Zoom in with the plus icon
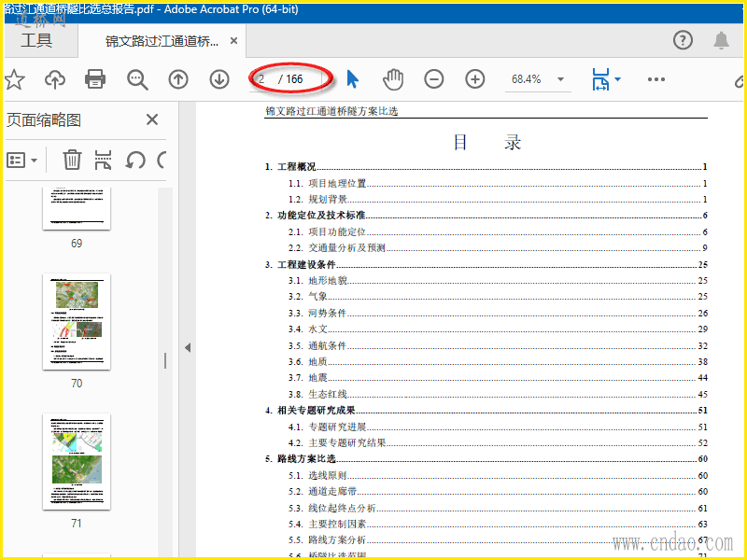The width and height of the screenshot is (747, 560). (475, 79)
